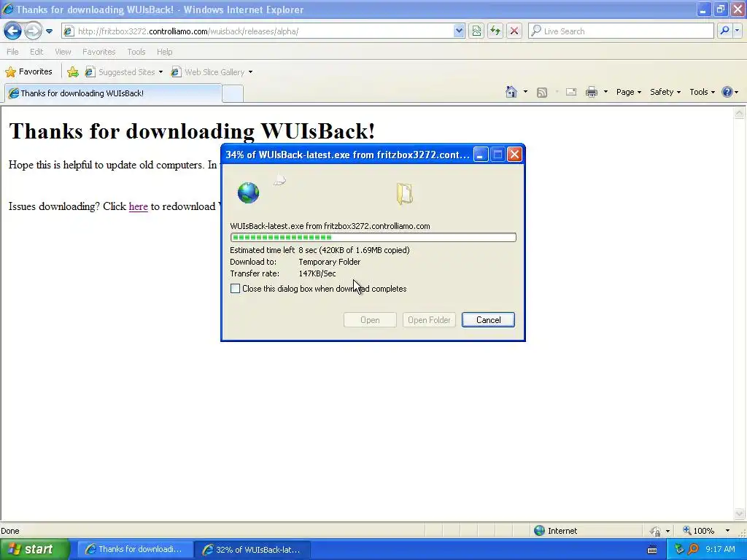
Task: Click the download progress bar
Action: [x=373, y=237]
